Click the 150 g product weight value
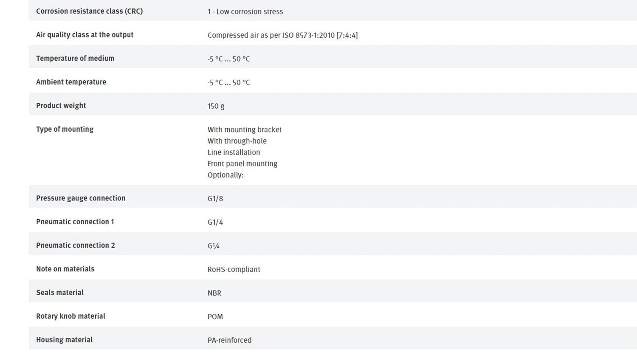Image resolution: width=637 pixels, height=364 pixels. click(216, 106)
